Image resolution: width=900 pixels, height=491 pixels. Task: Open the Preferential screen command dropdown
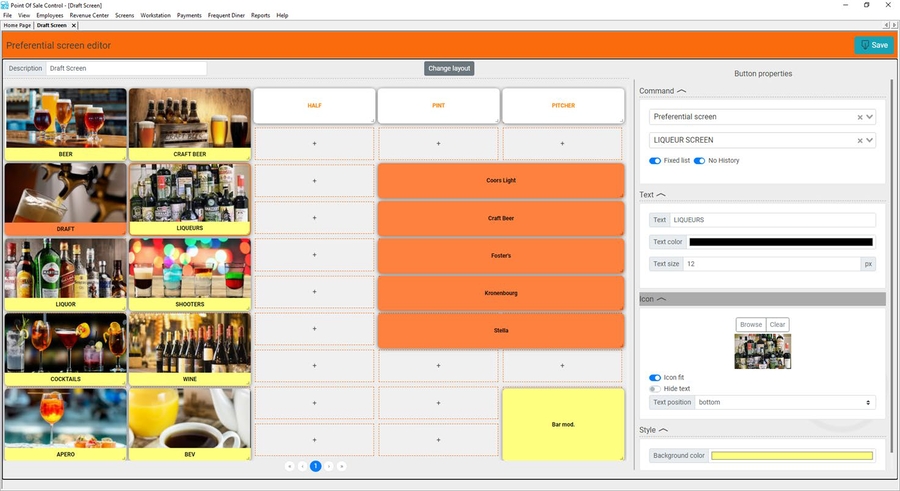(870, 117)
